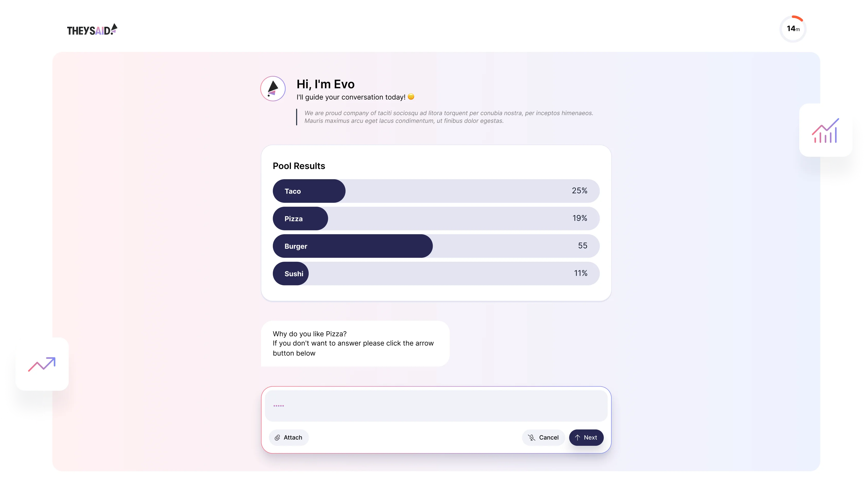Screen dimensions: 868x488
Task: Select the Pizza poll option
Action: pos(300,218)
